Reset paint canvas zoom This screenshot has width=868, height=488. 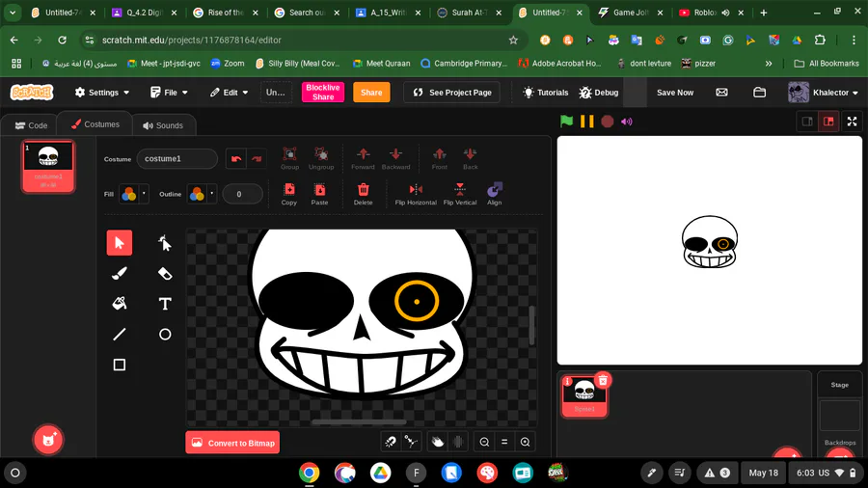tap(504, 442)
